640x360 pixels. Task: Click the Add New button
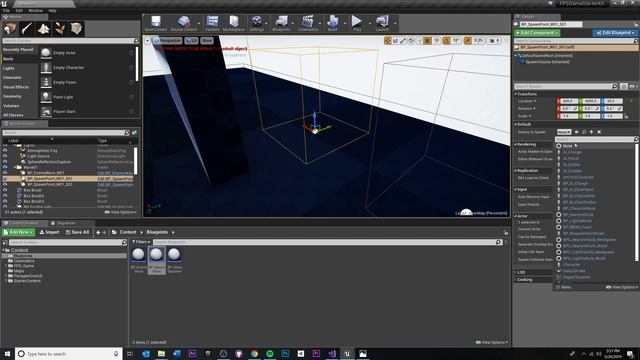(19, 232)
